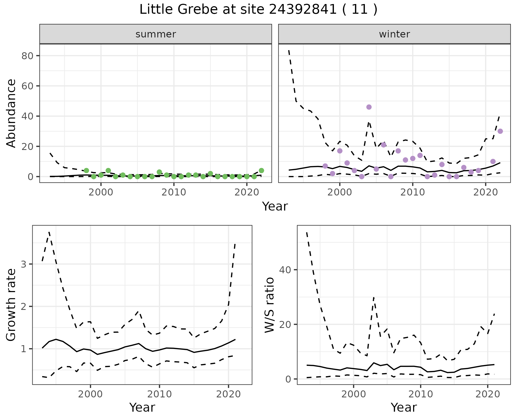Click the 'Abundance' y-axis label
Viewport: 517px width, 420px height.
11,113
